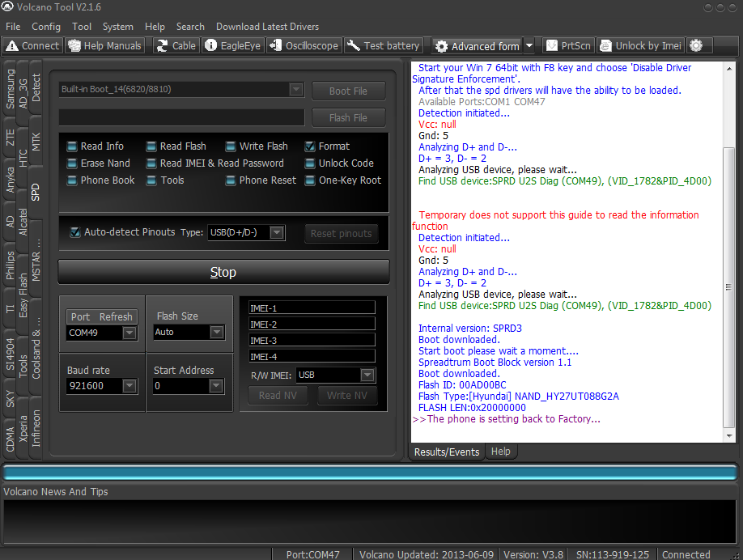Image resolution: width=743 pixels, height=560 pixels.
Task: Click the Stop button
Action: [x=223, y=272]
